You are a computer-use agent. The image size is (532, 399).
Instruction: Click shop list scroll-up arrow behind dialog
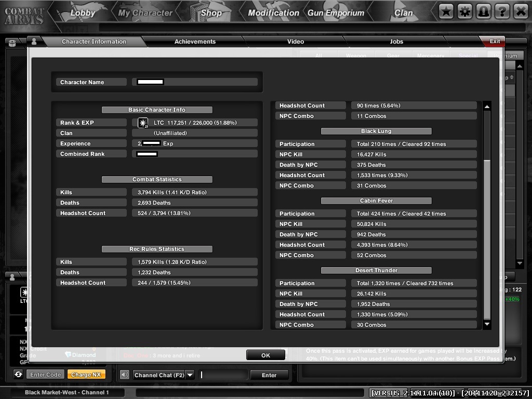520,65
